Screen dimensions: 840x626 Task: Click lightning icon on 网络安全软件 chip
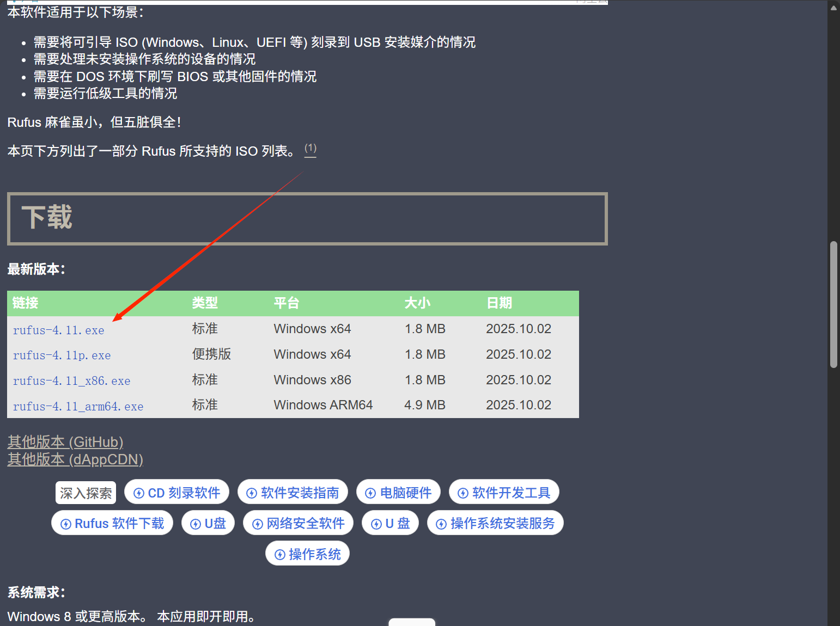258,524
